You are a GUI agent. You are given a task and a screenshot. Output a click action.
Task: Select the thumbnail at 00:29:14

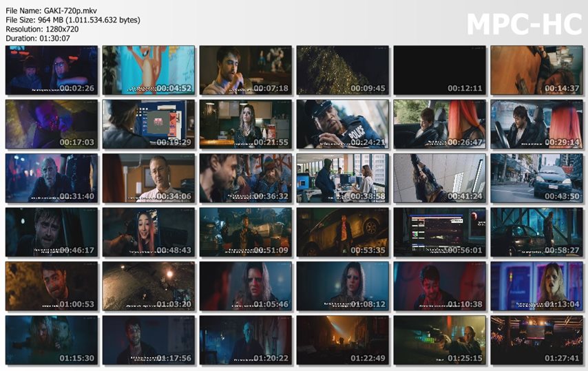[x=537, y=124]
